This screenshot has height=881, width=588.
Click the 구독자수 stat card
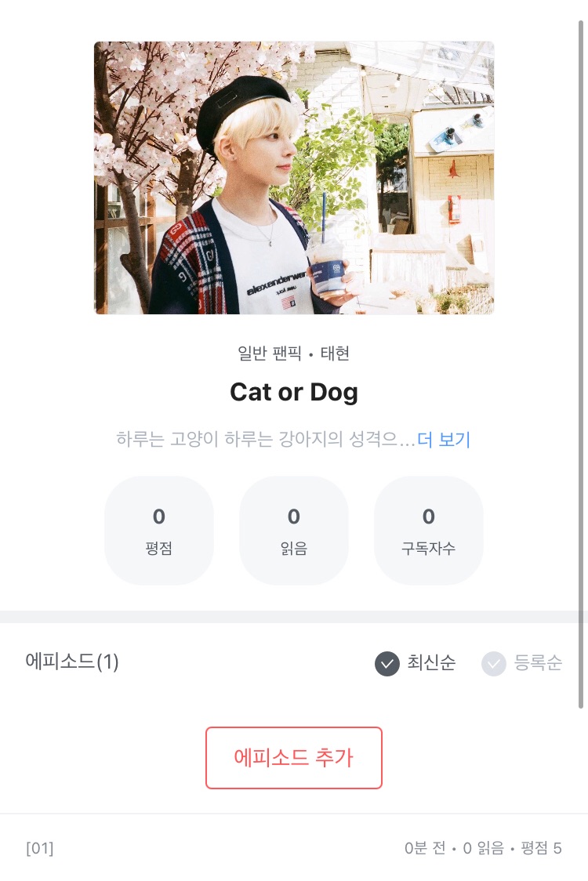pyautogui.click(x=429, y=531)
